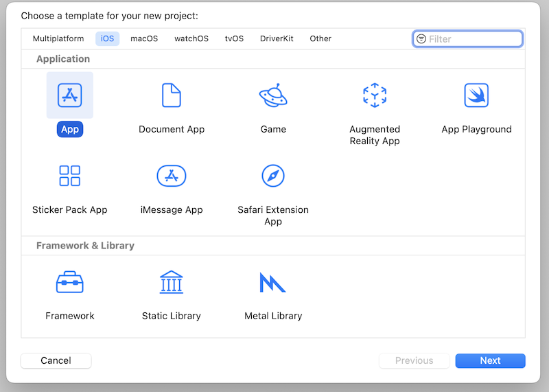Select the App template icon
549x392 pixels.
point(70,95)
